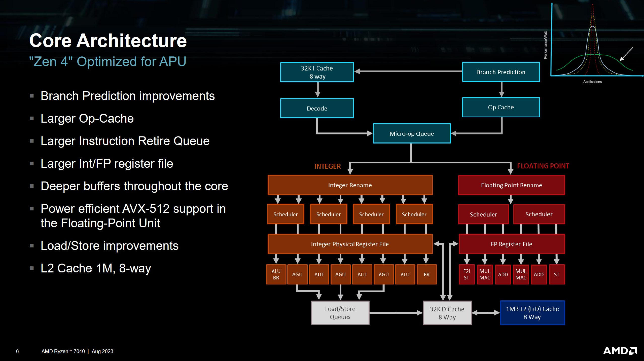Select the Branch Prediction block

tap(501, 72)
